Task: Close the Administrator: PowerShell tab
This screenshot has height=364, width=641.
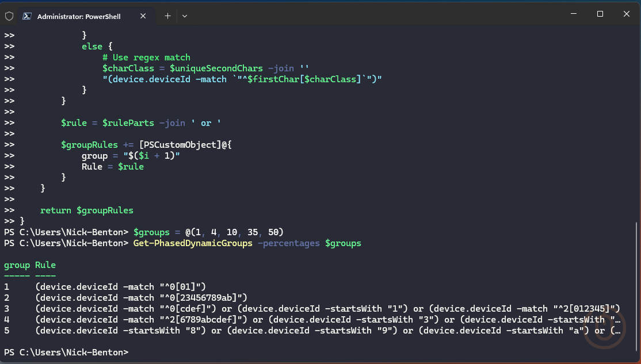Action: click(x=143, y=16)
